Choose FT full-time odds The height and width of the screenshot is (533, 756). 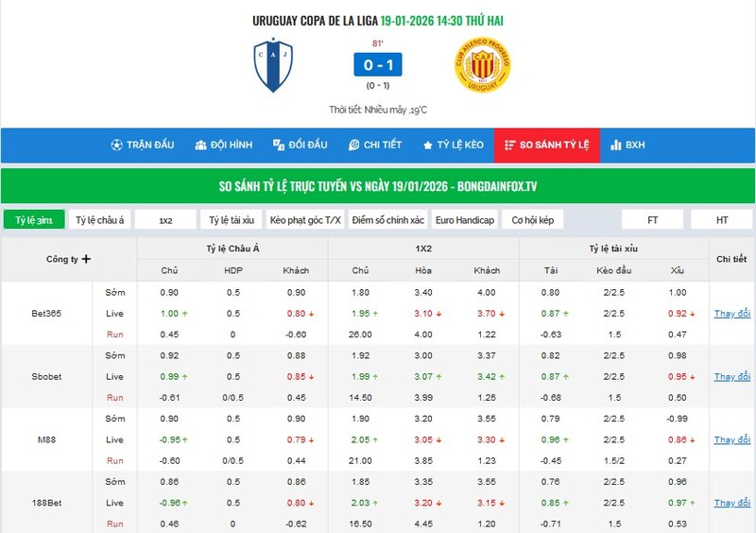tap(652, 219)
